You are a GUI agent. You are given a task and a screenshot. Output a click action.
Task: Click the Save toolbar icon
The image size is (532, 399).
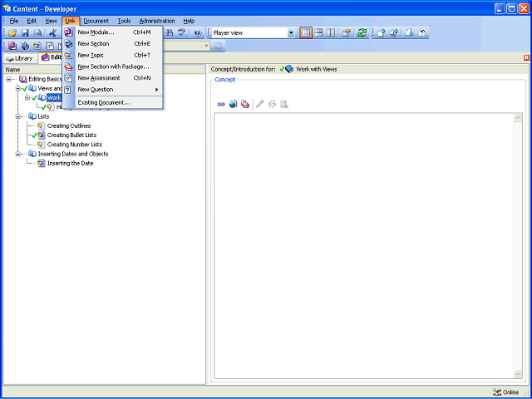[x=25, y=33]
